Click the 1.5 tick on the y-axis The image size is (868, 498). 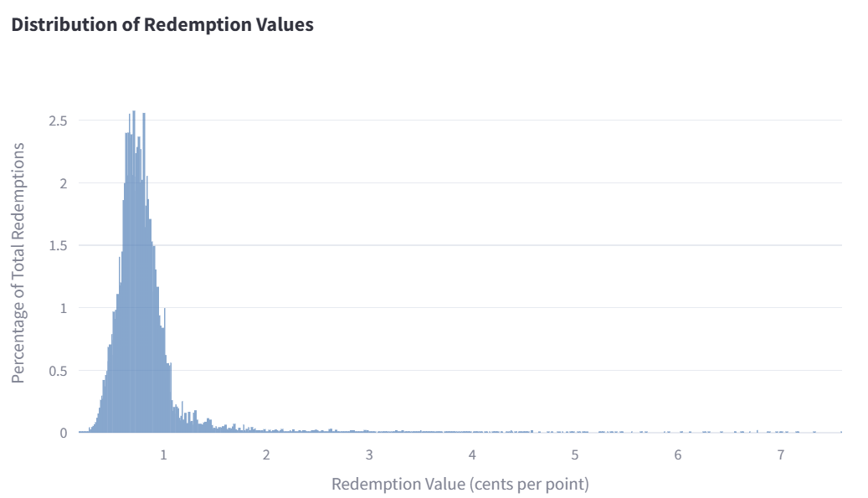coord(58,245)
